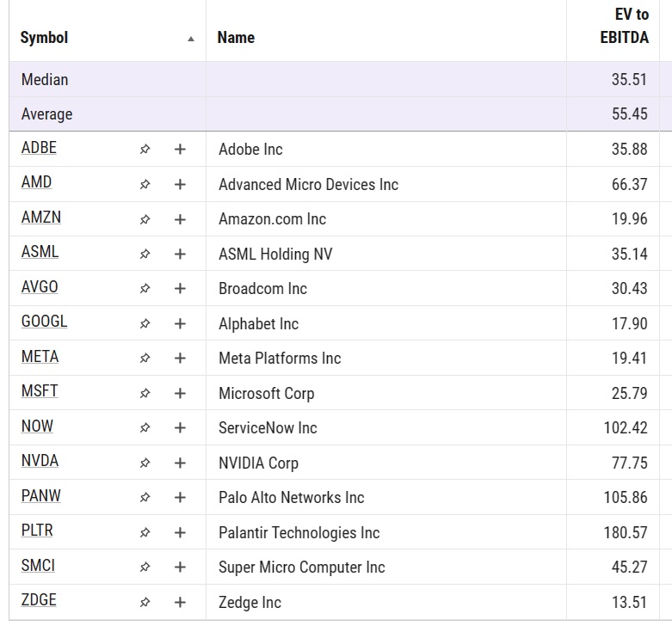
Task: Click the plus icon for AVGO
Action: [180, 289]
